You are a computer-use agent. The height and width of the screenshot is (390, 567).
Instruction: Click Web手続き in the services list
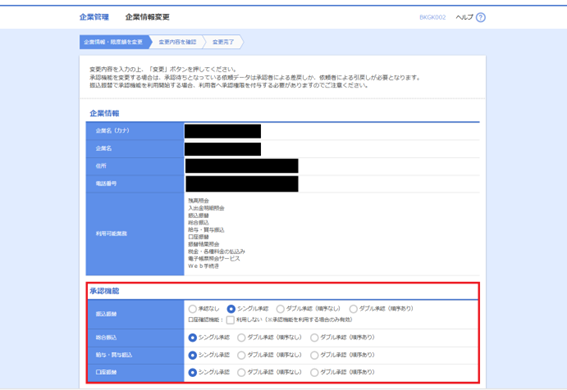click(x=204, y=266)
